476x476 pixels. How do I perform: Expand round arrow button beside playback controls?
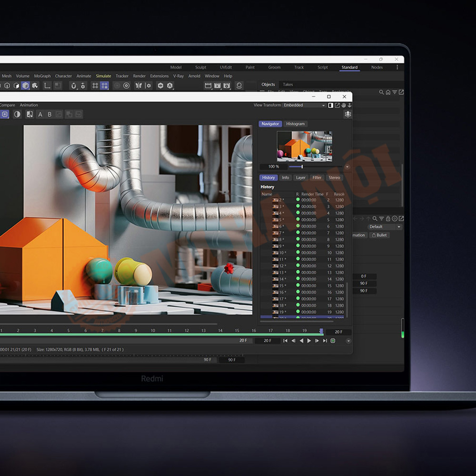pos(348,341)
